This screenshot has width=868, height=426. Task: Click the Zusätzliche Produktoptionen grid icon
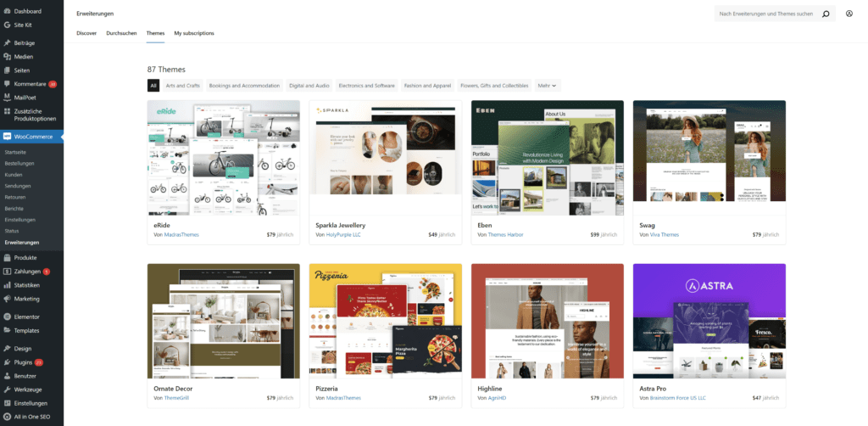[7, 111]
